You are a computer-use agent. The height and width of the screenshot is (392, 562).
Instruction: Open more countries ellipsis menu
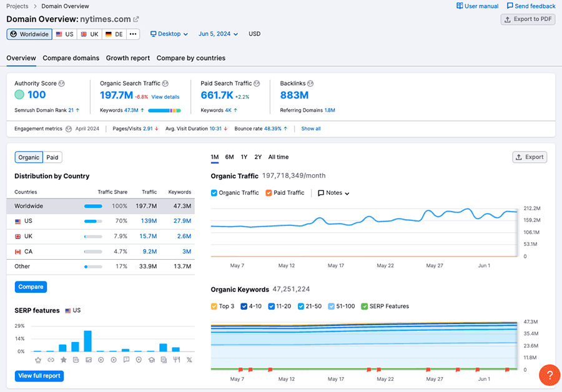click(133, 34)
